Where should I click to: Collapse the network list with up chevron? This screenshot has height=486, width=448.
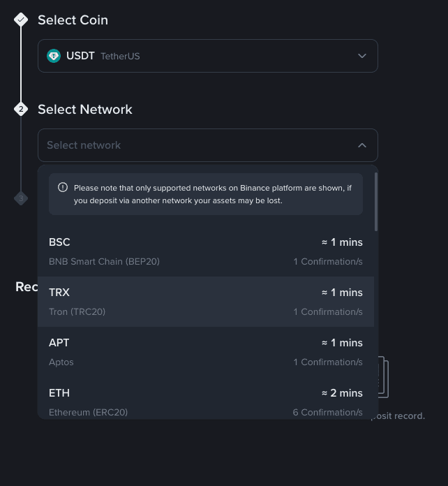[x=362, y=145]
